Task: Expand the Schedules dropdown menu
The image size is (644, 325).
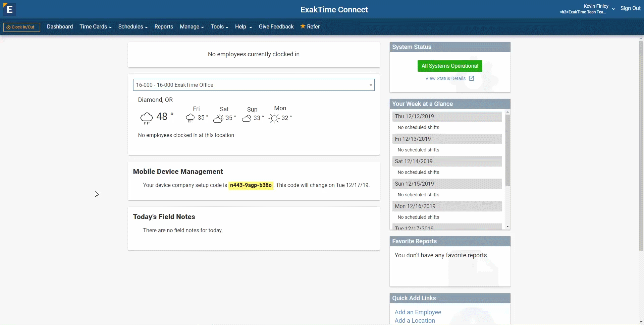Action: (x=132, y=27)
